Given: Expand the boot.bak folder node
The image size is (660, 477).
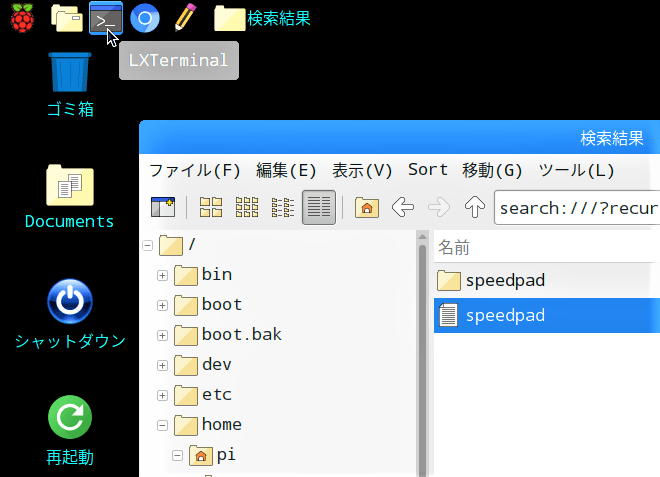Looking at the screenshot, I should click(x=162, y=335).
